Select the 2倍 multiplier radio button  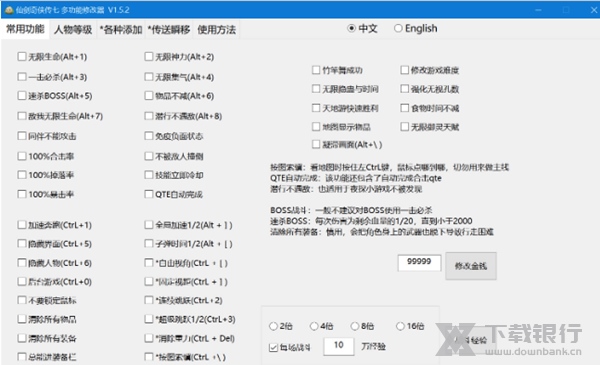pyautogui.click(x=273, y=326)
